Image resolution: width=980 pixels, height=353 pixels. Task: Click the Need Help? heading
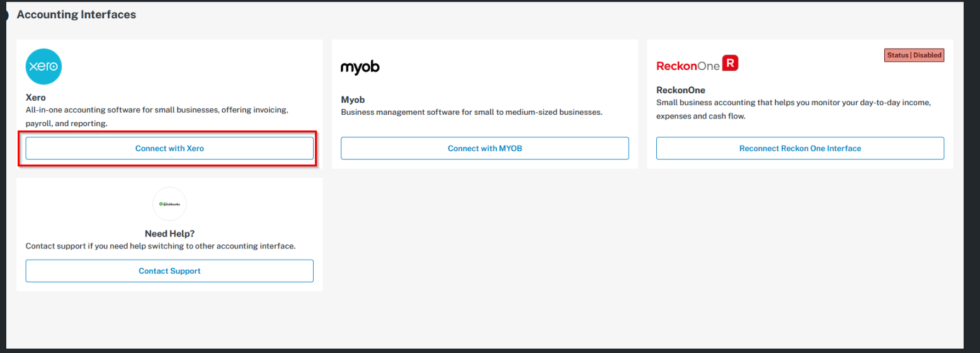(169, 233)
